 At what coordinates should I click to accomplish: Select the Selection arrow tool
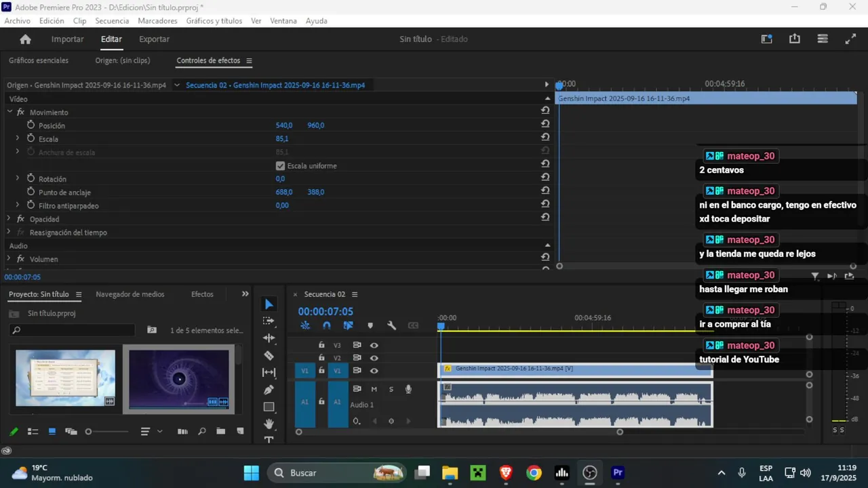[269, 304]
